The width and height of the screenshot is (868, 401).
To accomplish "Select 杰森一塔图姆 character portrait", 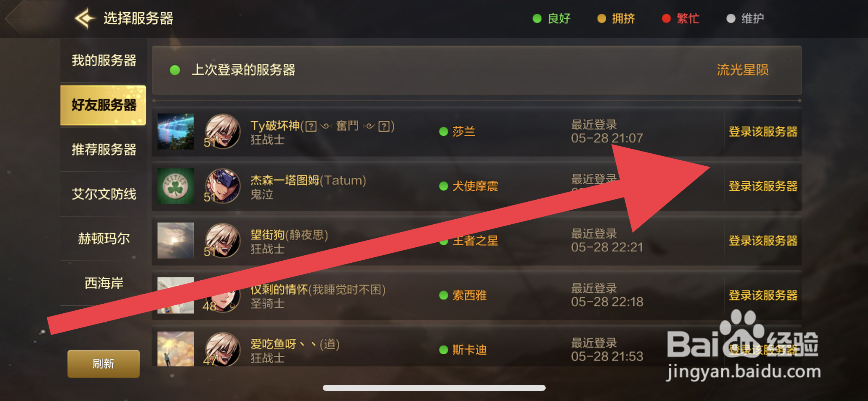I will 223,186.
